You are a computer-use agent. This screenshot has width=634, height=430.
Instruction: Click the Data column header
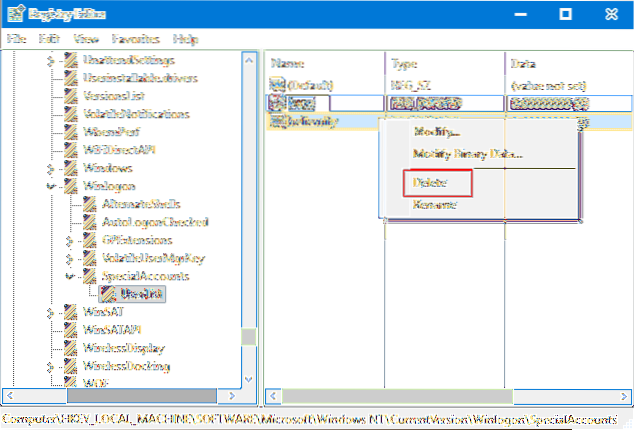[523, 62]
